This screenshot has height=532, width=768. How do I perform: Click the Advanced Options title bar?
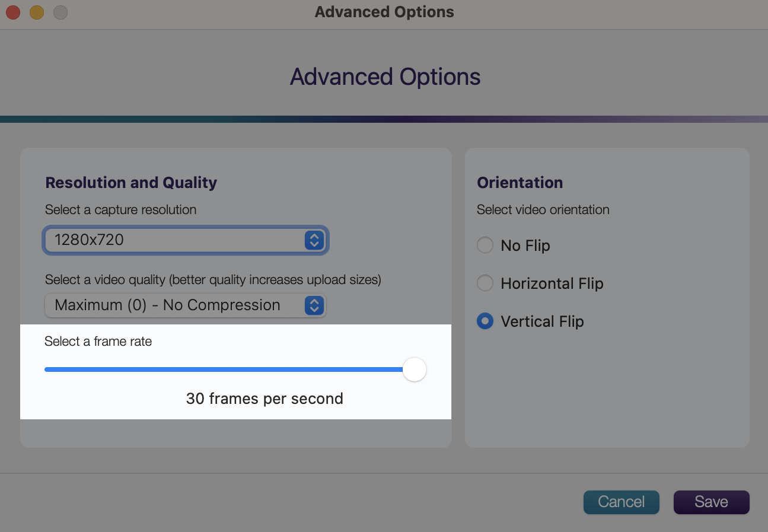click(x=384, y=12)
